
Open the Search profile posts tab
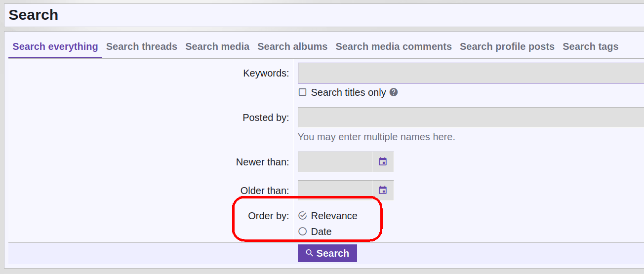(x=507, y=46)
